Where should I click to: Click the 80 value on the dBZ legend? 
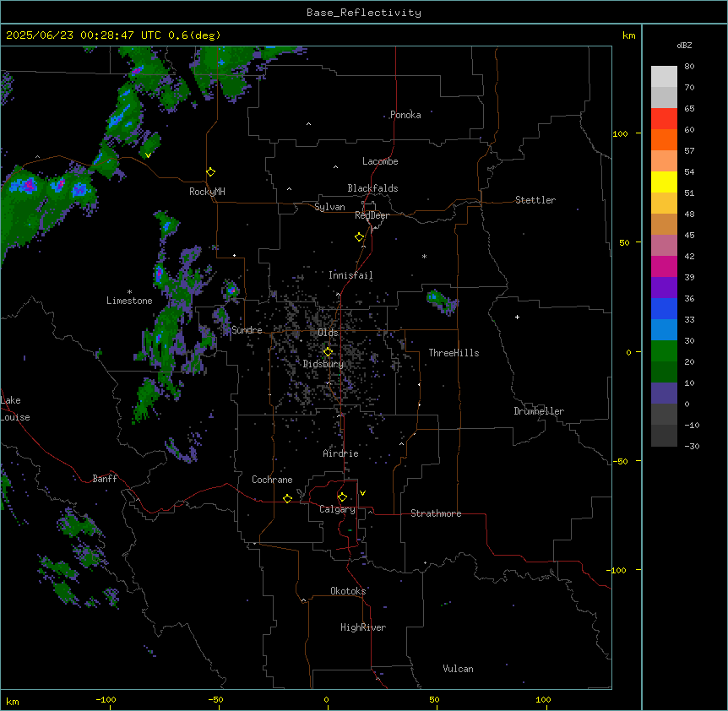(689, 67)
